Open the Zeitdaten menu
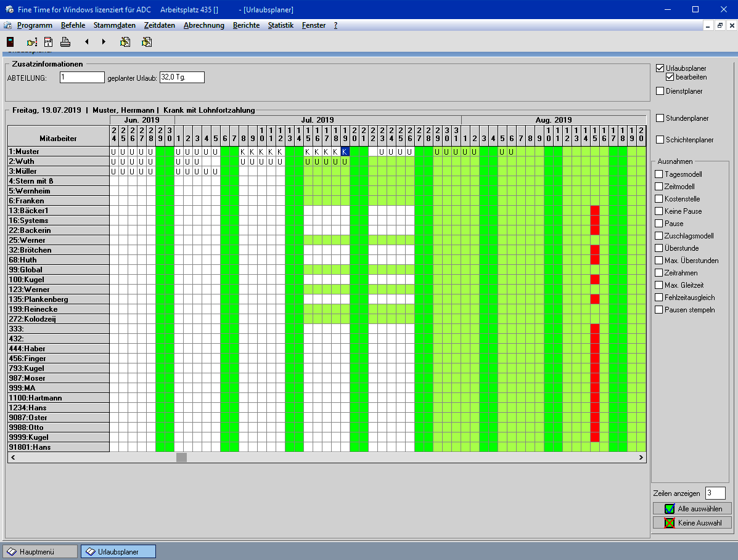Screen dimensions: 738x560 tap(160, 25)
